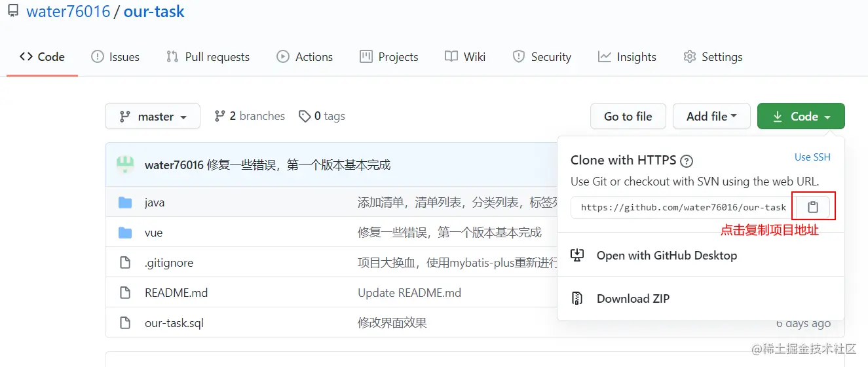868x367 pixels.
Task: Open .gitignore commit message 项目大换血
Action: tap(457, 263)
